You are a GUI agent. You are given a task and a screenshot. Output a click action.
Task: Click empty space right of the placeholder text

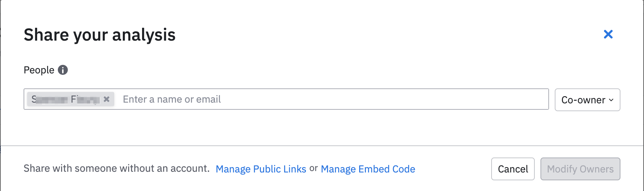(375, 99)
